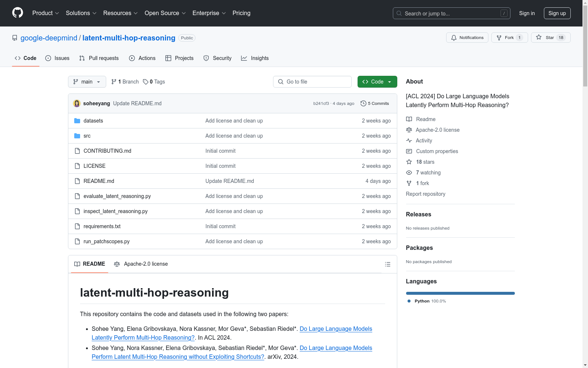Click the run_patchscopes.py file icon
588x368 pixels.
coord(77,241)
